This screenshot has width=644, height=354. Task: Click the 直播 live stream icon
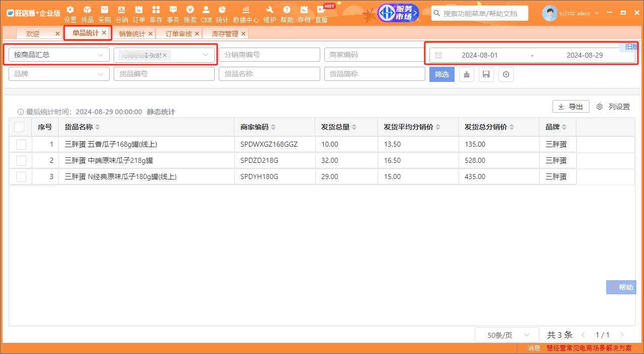tap(321, 14)
